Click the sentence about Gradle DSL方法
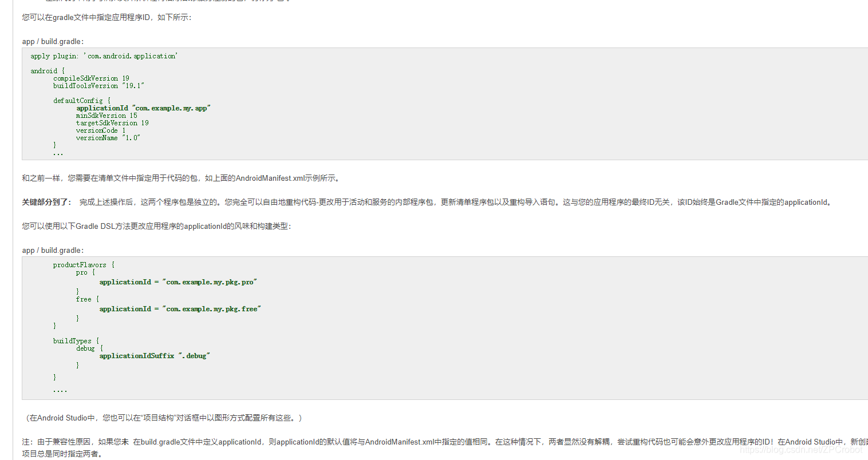This screenshot has width=868, height=460. pyautogui.click(x=157, y=226)
